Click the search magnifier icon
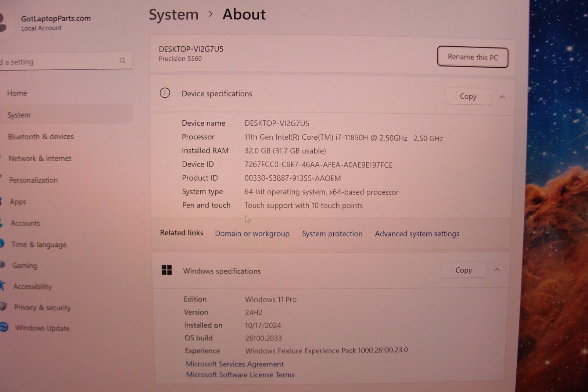This screenshot has height=392, width=588. (x=122, y=61)
